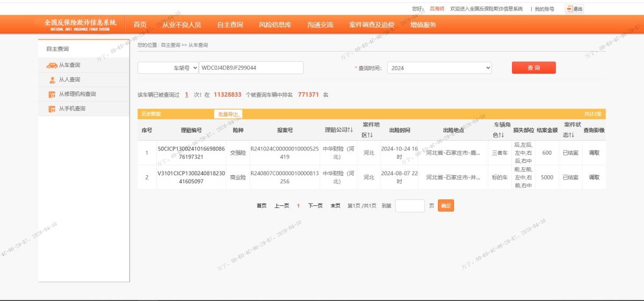Open the 车架号 search type dropdown
This screenshot has height=301, width=644.
[x=168, y=68]
